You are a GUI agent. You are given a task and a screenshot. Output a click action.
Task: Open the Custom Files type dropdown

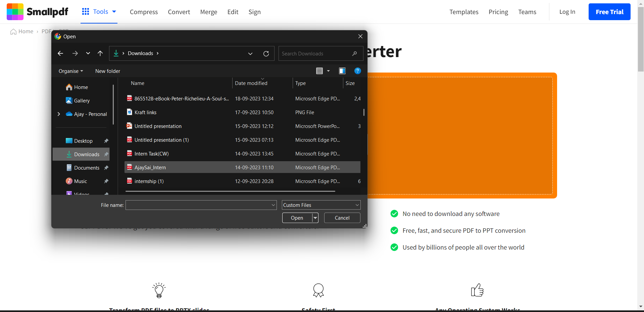click(x=321, y=205)
